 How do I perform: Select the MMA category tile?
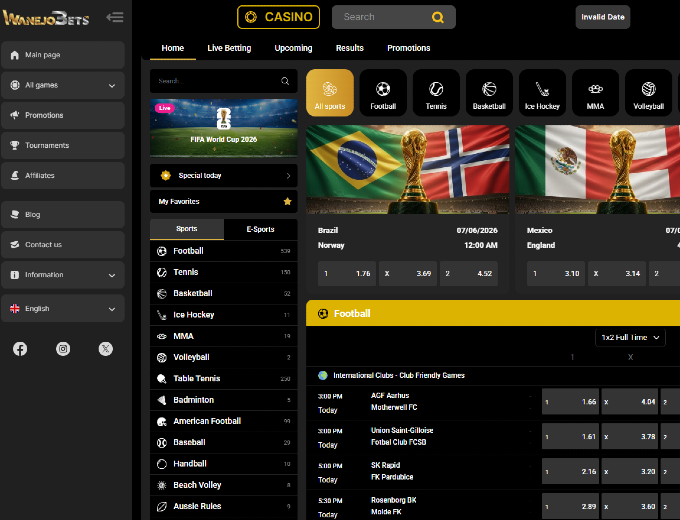click(595, 93)
